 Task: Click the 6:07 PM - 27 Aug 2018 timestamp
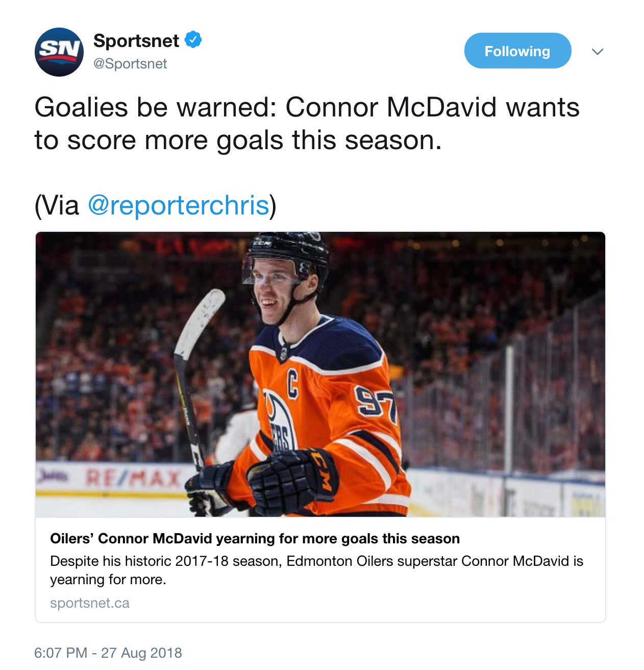(108, 653)
